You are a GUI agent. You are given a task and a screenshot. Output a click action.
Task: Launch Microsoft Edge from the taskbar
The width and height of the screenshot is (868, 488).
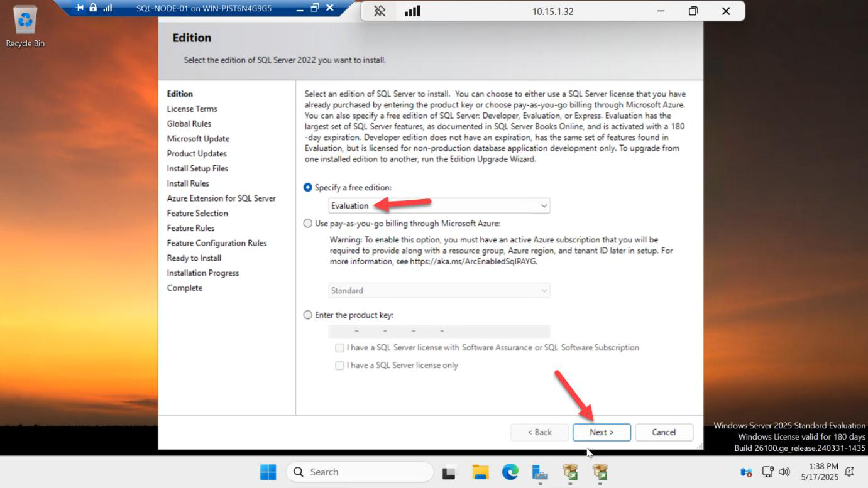(x=510, y=472)
